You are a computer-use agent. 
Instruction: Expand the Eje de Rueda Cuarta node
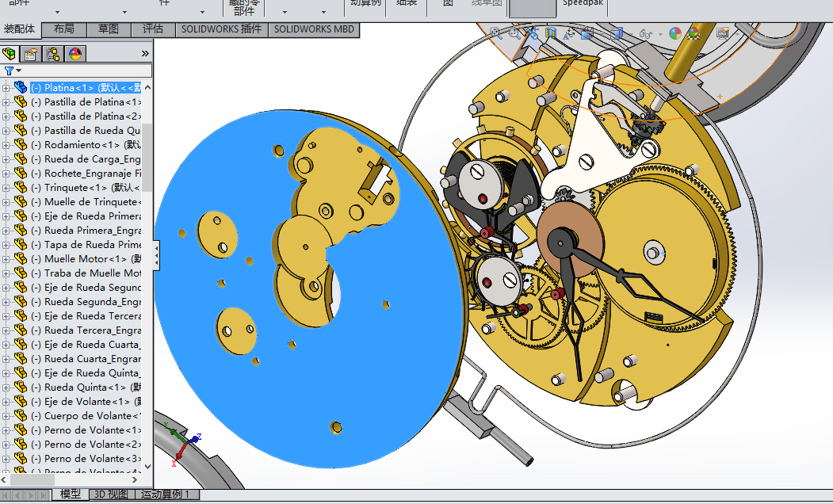click(x=6, y=345)
